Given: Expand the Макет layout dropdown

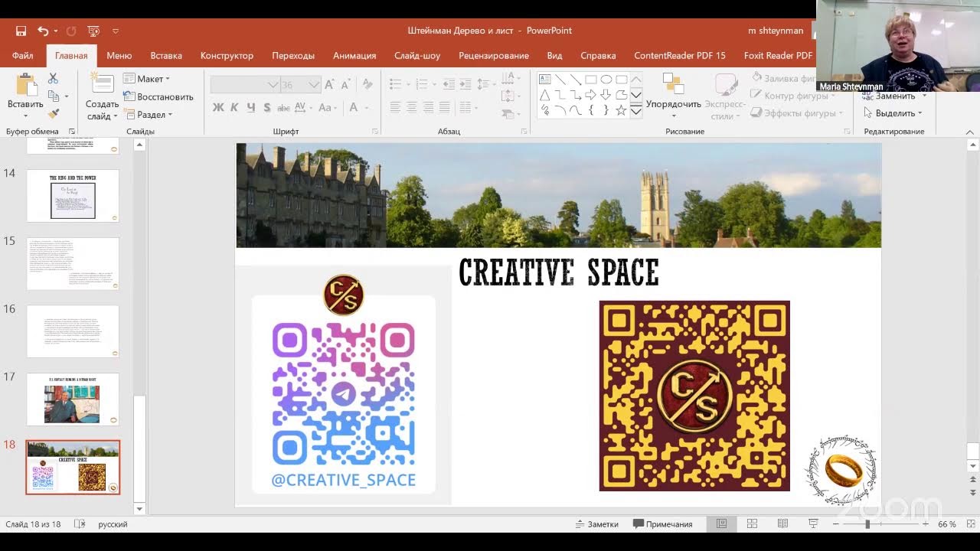Looking at the screenshot, I should (147, 79).
